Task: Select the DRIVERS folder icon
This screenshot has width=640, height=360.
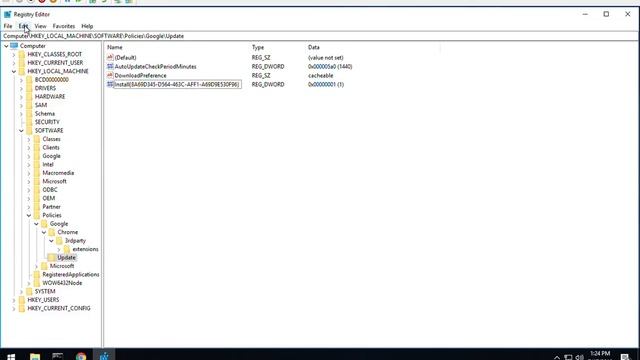Action: (29, 88)
